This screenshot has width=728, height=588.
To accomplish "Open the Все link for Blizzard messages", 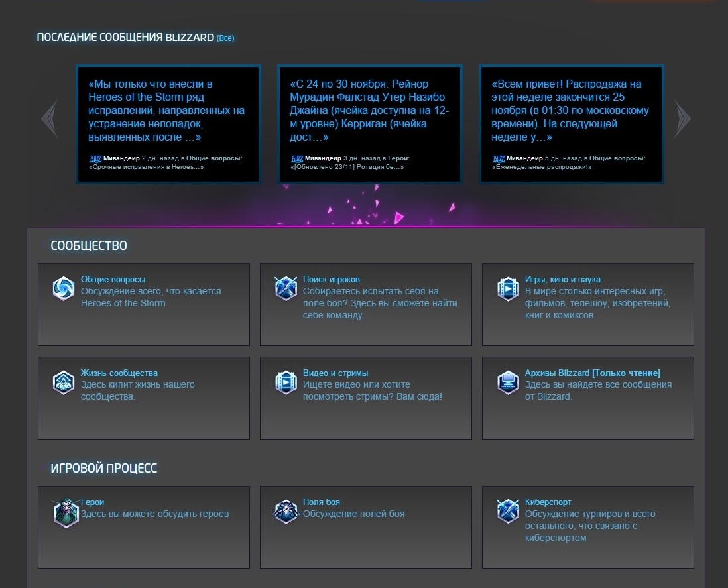I will point(225,38).
